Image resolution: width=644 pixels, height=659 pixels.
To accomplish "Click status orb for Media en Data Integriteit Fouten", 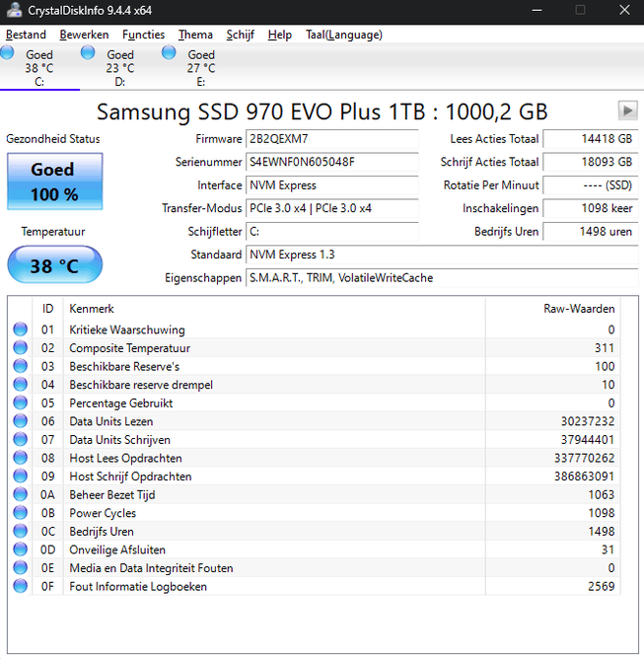I will pos(20,568).
